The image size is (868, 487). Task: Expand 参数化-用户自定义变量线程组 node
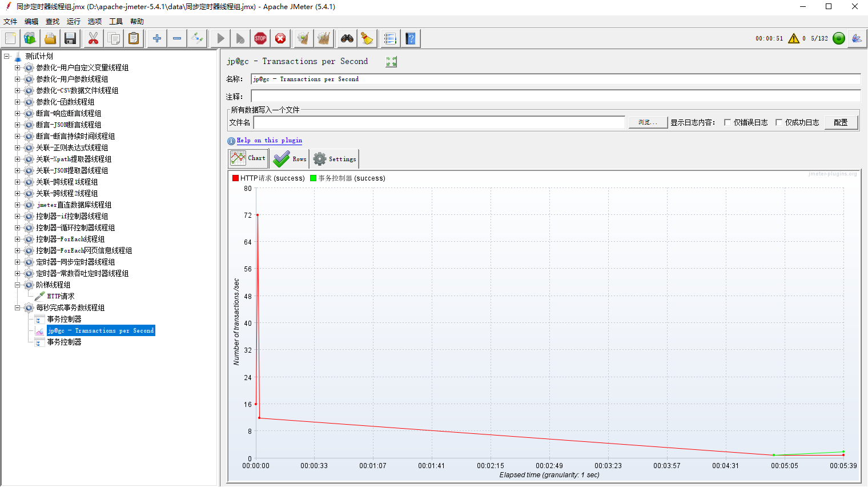18,67
